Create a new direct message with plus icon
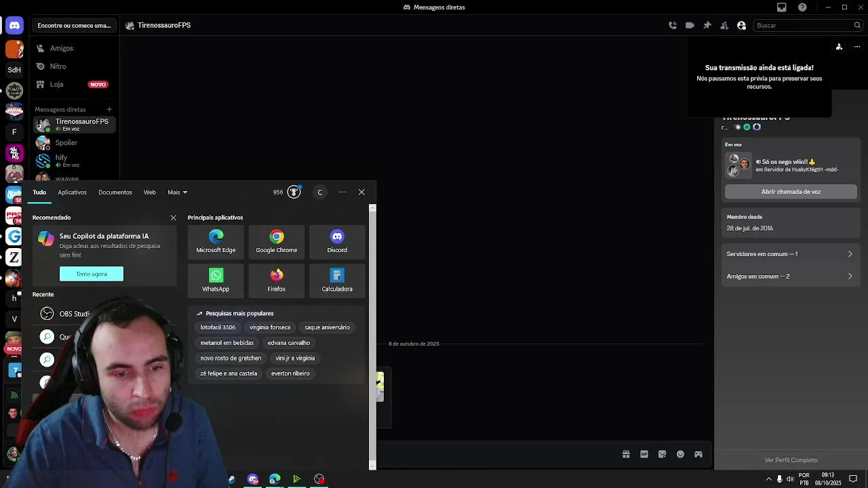 [x=109, y=109]
